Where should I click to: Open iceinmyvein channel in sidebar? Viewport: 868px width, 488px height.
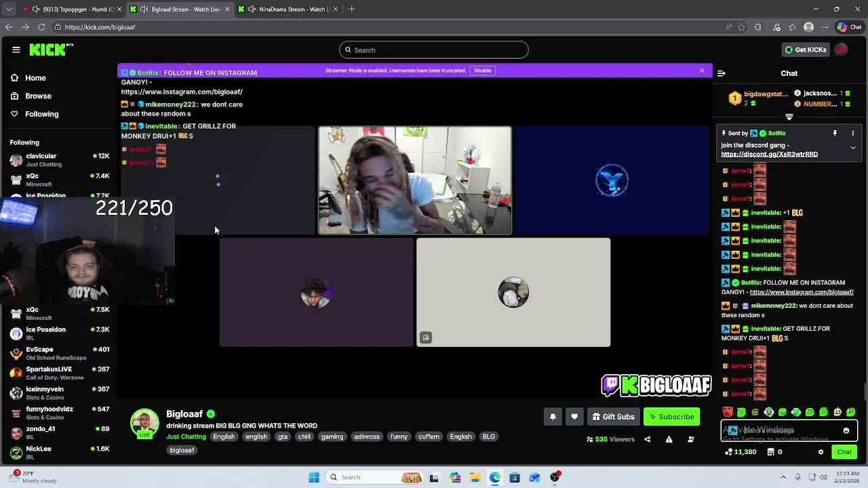pyautogui.click(x=60, y=393)
